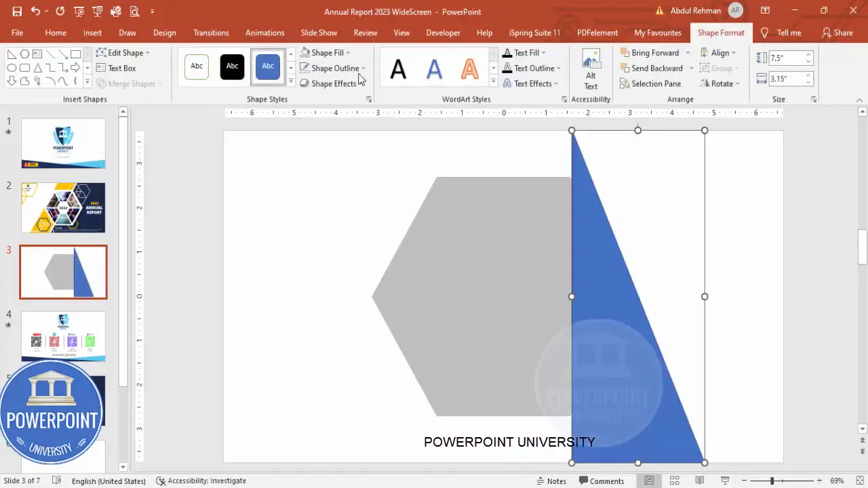This screenshot has width=868, height=488.
Task: Select the isosceles triangle shape in gallery
Action: (x=38, y=68)
